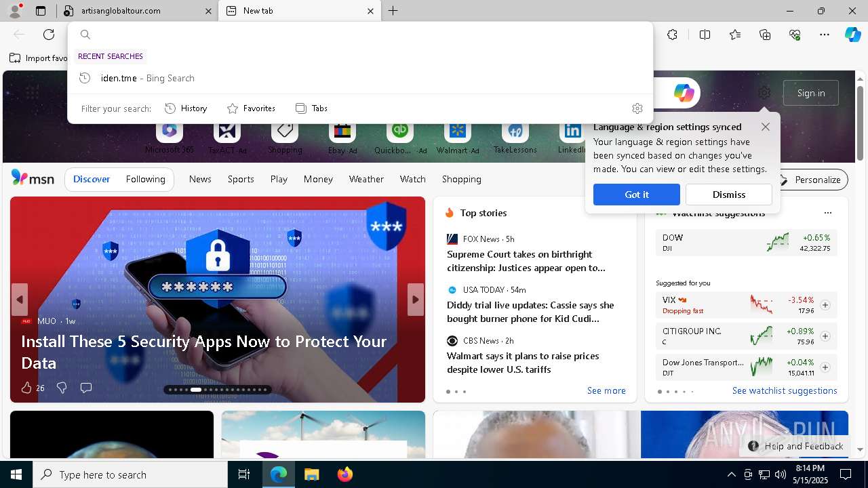Toggle Split screen icon
This screenshot has height=488, width=868.
click(x=705, y=35)
